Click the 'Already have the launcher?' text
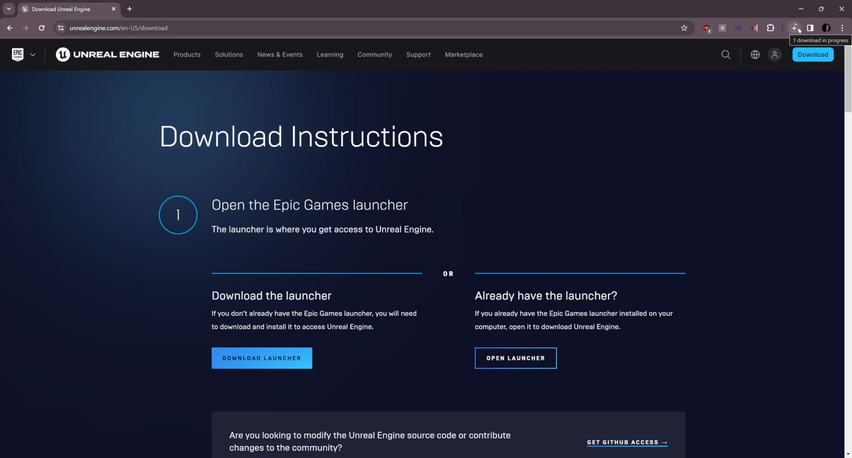 pyautogui.click(x=546, y=296)
